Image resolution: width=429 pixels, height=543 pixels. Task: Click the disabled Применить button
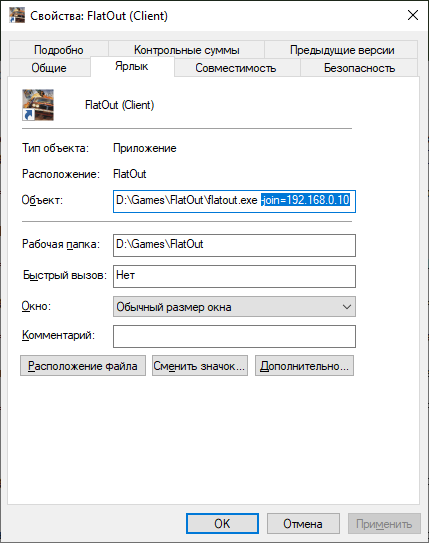coord(384,523)
